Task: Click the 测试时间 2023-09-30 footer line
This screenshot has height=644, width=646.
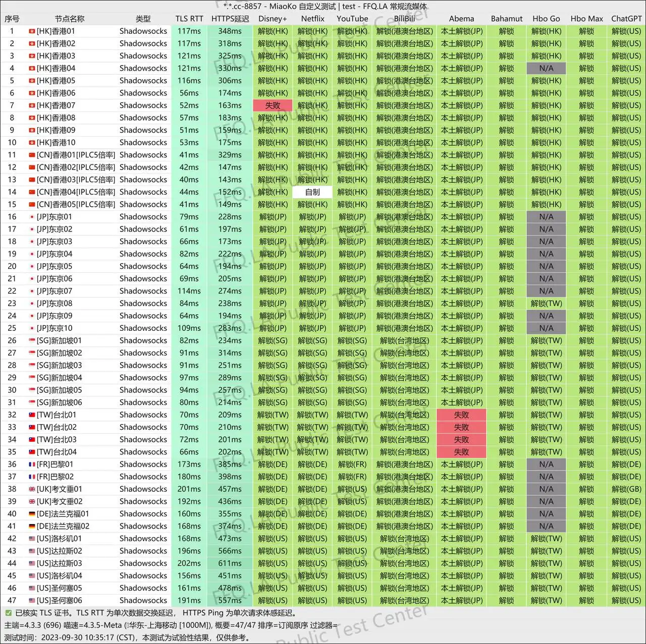Action: (126, 637)
